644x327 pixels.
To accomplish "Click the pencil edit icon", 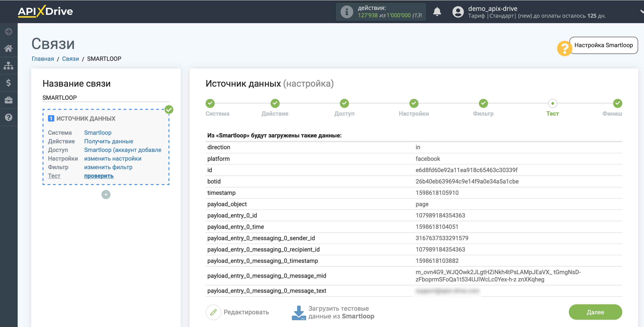I will [213, 312].
